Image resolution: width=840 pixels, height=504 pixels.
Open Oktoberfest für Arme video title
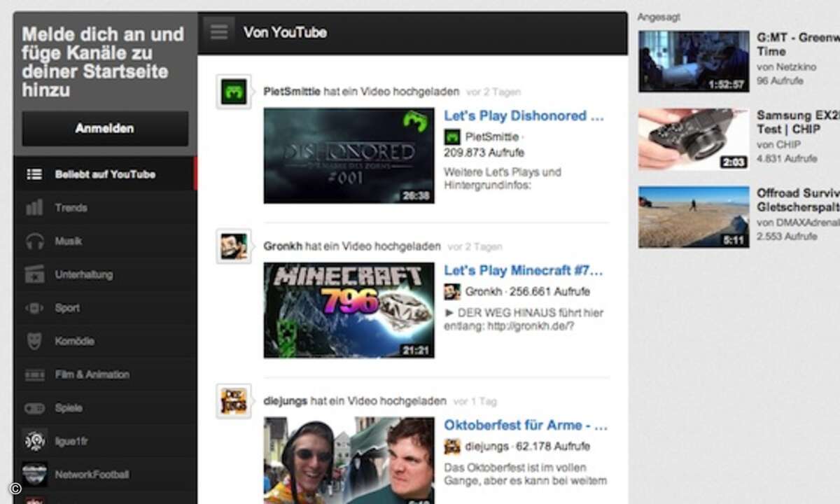pos(526,426)
